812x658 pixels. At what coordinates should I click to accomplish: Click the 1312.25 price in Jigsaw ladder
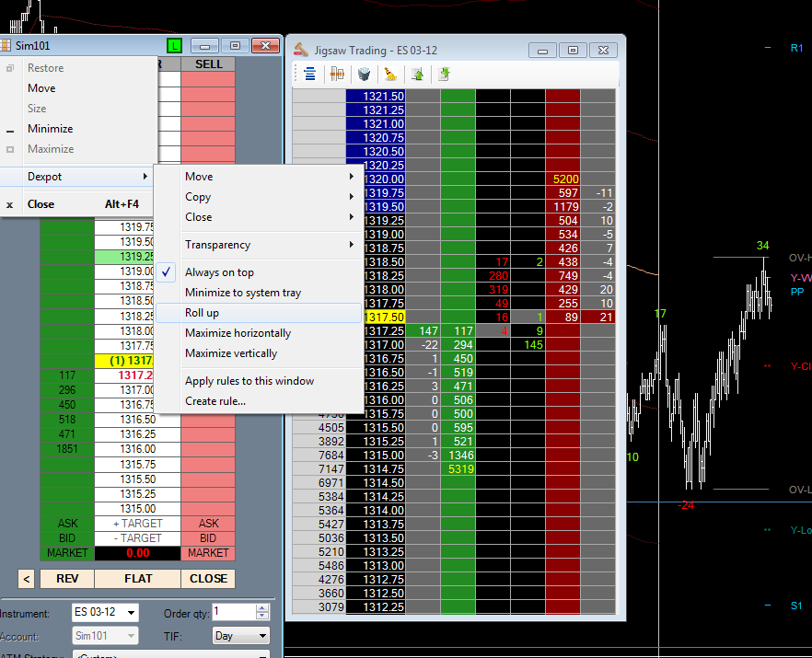point(376,606)
